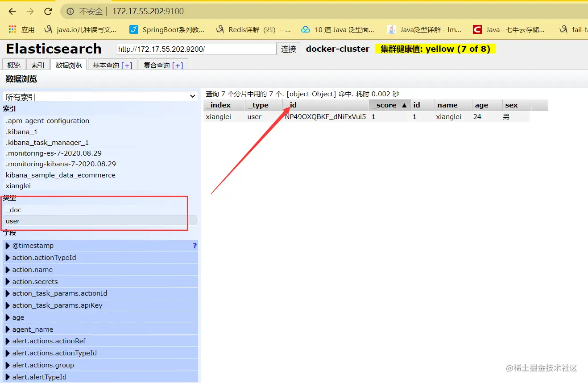Click the help question mark beside @timestamp
Viewport: 588px width, 383px height.
coord(195,246)
